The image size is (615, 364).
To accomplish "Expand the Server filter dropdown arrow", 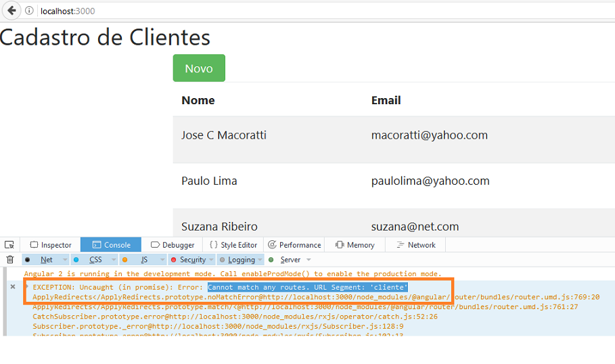I will [309, 260].
